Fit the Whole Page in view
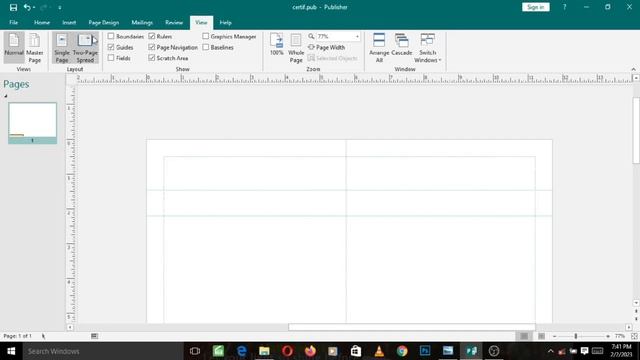 tap(296, 48)
